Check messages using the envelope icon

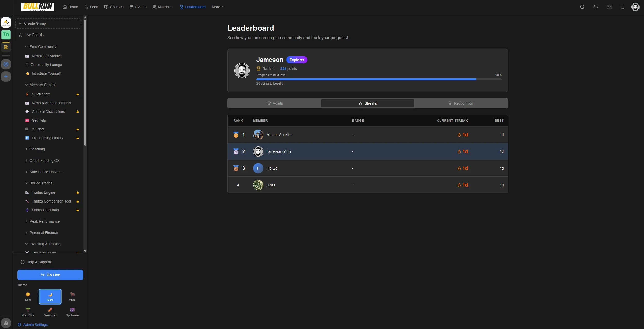point(609,7)
